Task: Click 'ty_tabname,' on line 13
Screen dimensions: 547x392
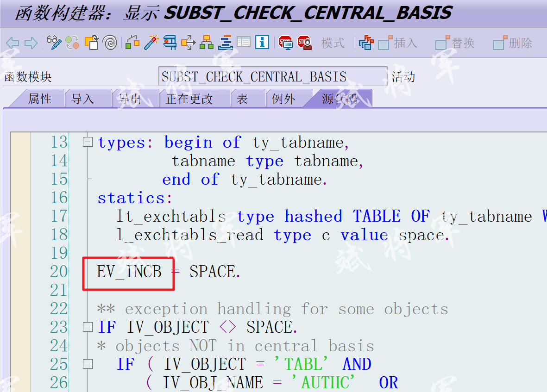Action: coord(300,143)
